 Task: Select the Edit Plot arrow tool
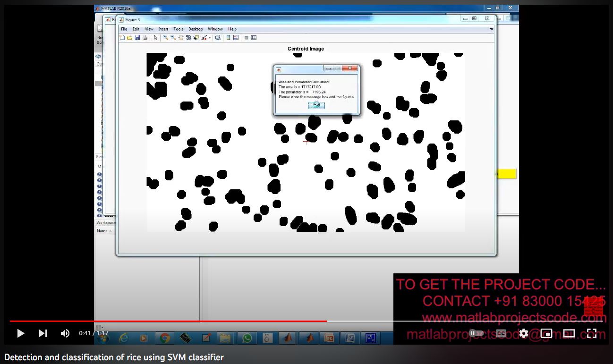click(x=155, y=38)
